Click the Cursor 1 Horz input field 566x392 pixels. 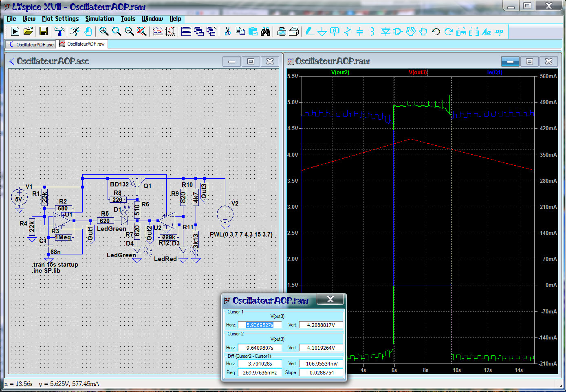(260, 325)
